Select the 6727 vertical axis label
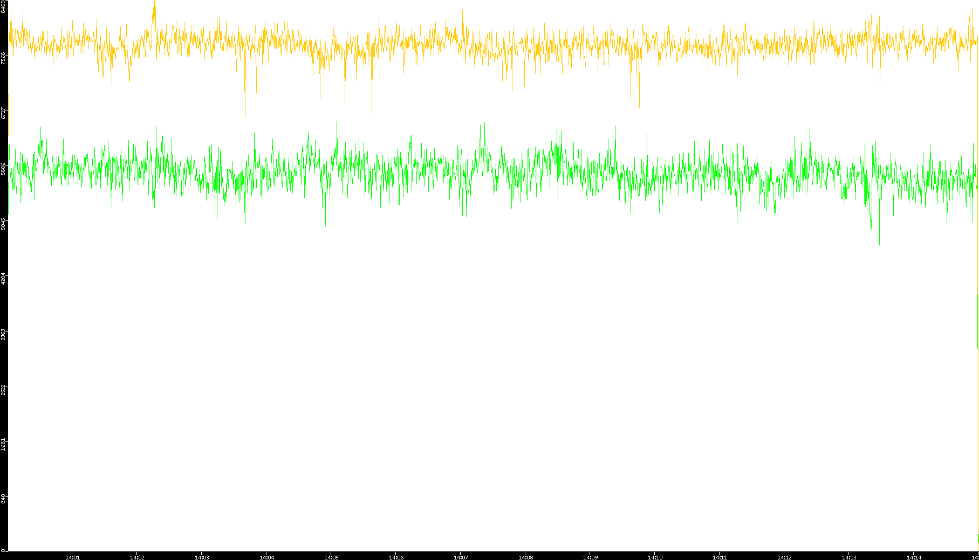 3,113
